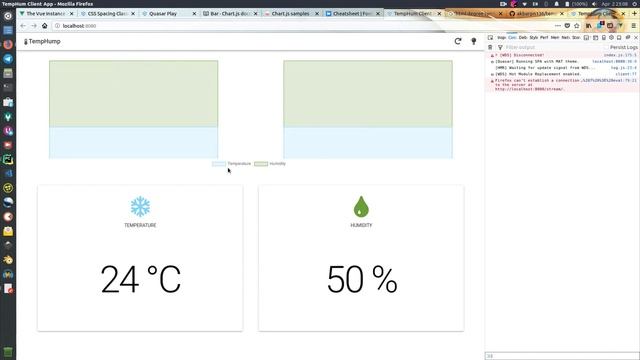The height and width of the screenshot is (360, 640).
Task: Open the Debugger devtools tab
Action: [523, 38]
